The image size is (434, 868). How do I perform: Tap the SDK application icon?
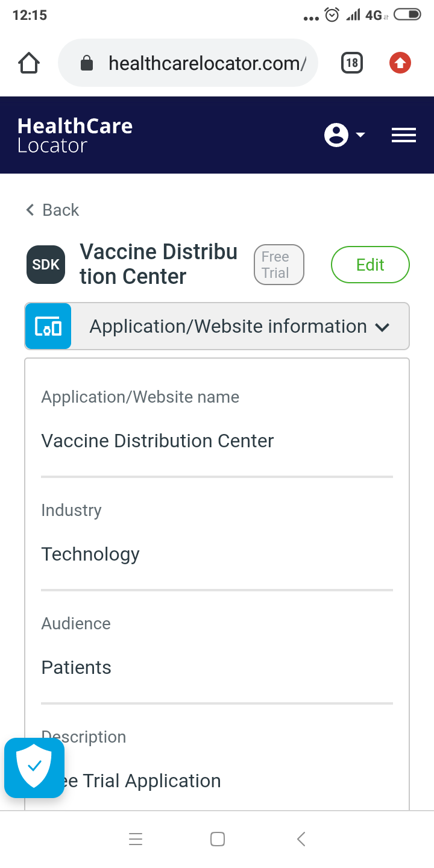pos(46,265)
